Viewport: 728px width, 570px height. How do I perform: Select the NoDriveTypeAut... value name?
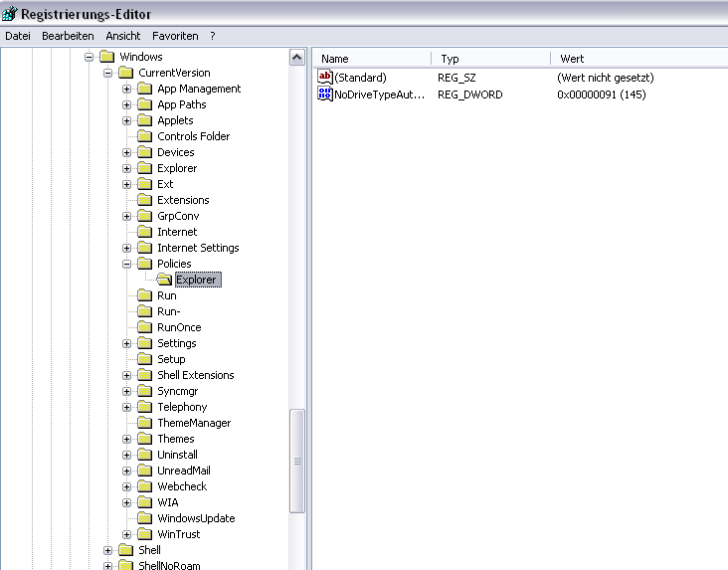coord(379,95)
